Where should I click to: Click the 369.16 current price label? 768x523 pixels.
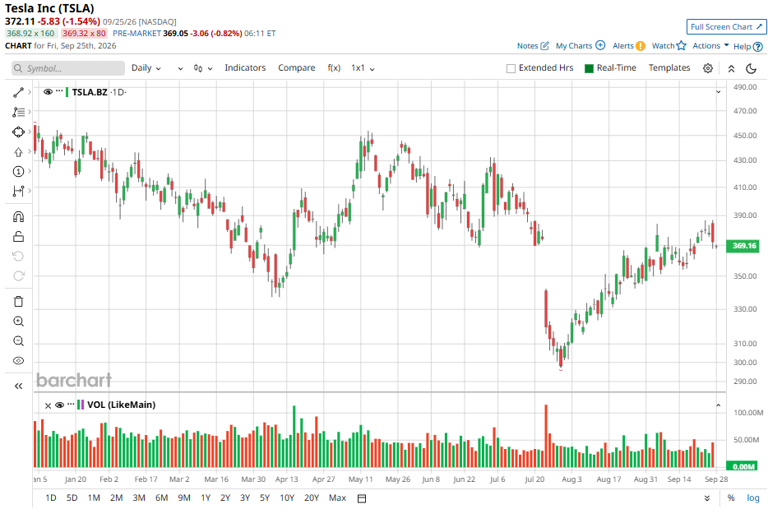(x=744, y=246)
